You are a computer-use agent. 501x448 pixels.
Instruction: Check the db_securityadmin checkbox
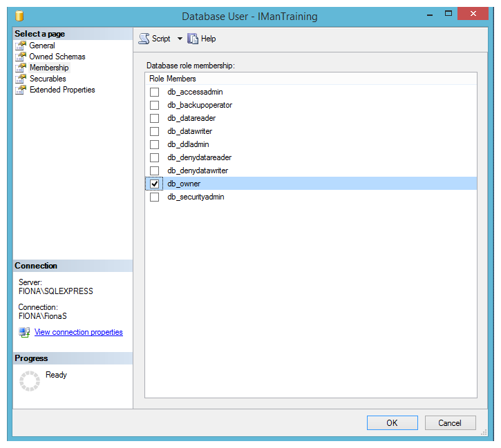click(154, 197)
